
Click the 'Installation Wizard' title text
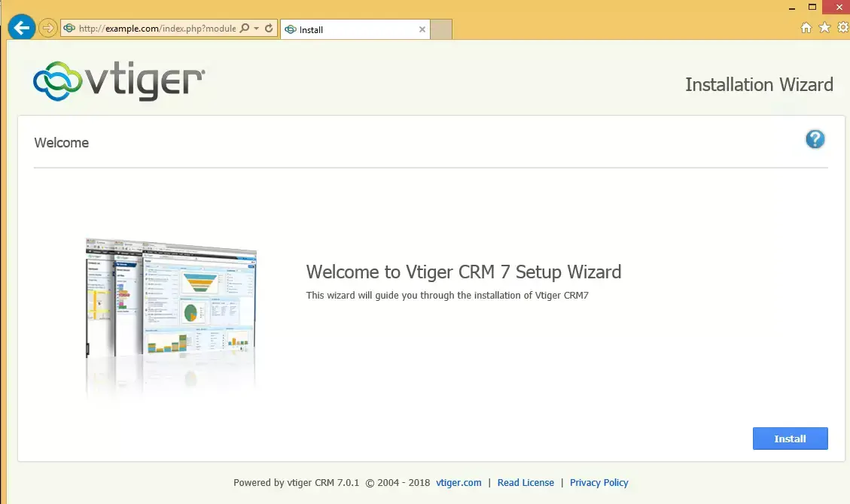click(759, 84)
